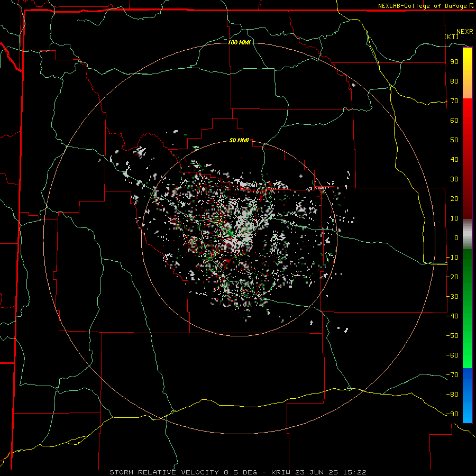Click the blue segment of velocity color bar
Screen dimensions: 476x476
point(467,396)
